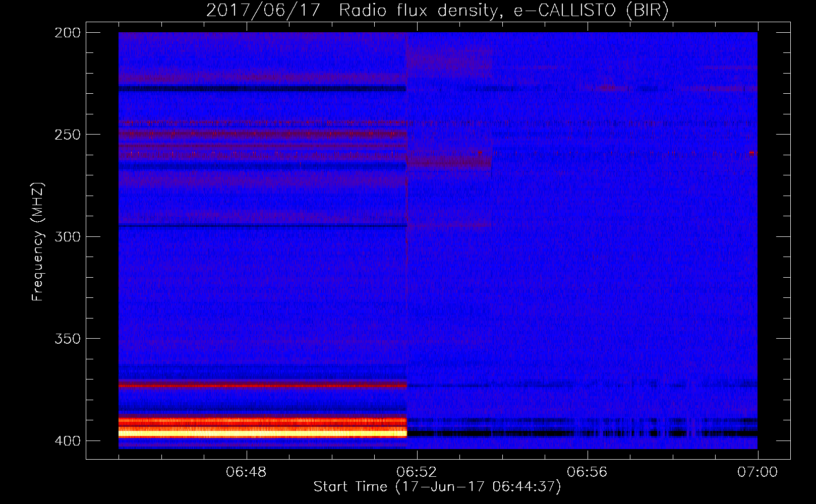Click the bright yellow band near 397 MHz

pyautogui.click(x=263, y=433)
